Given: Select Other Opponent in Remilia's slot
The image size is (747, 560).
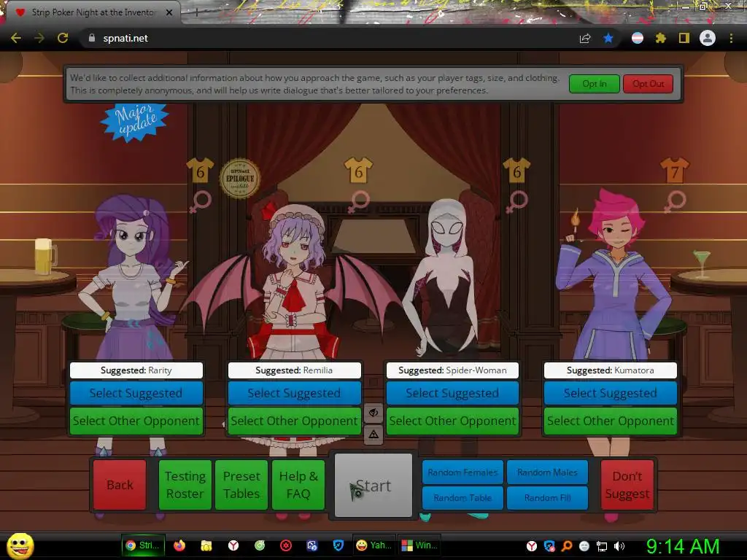Looking at the screenshot, I should (295, 421).
